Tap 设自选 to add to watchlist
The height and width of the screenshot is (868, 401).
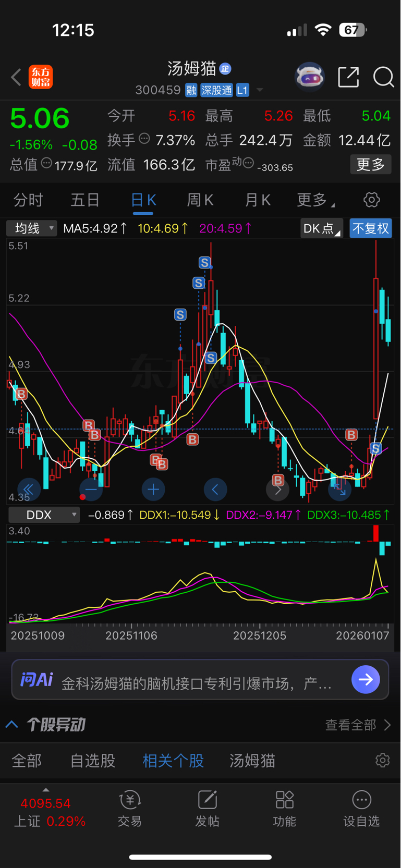click(361, 809)
